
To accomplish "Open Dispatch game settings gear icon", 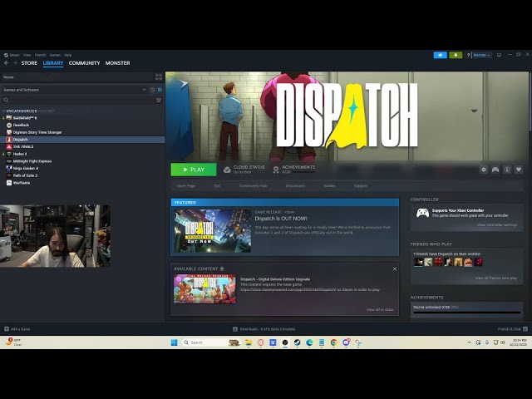I will tap(484, 170).
